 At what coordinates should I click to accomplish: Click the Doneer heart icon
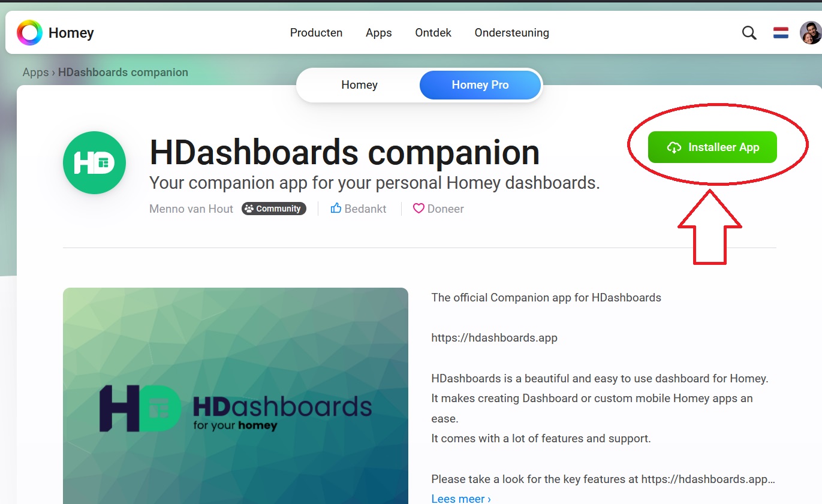pyautogui.click(x=418, y=209)
